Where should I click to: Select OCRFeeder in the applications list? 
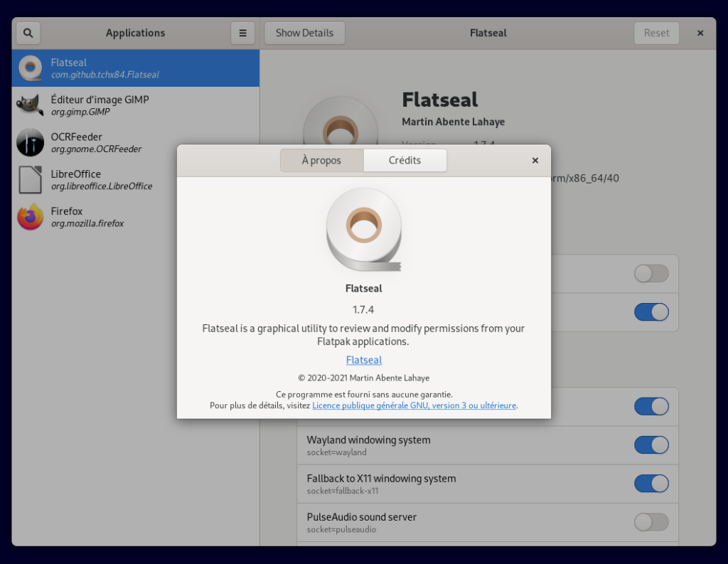tap(136, 143)
